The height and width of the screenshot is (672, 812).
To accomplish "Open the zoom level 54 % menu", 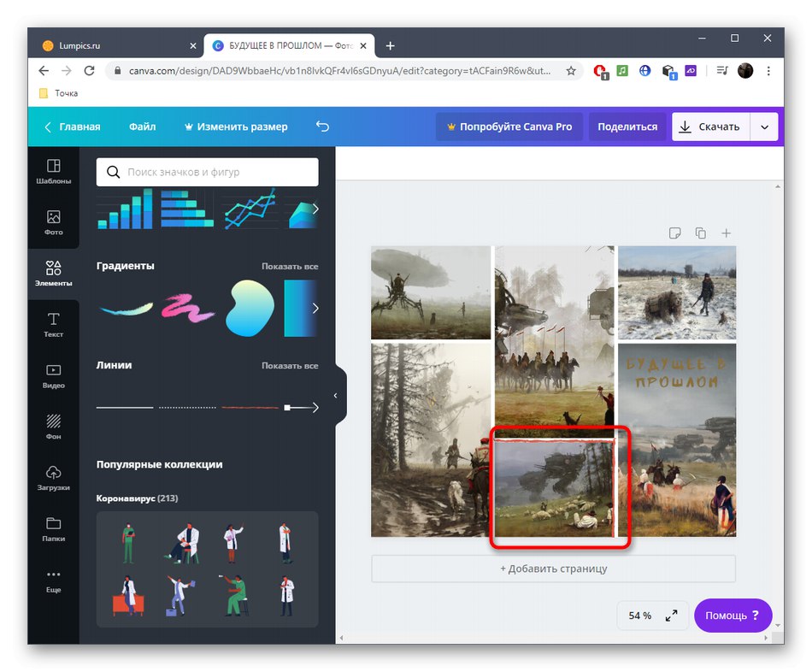I will [x=639, y=616].
